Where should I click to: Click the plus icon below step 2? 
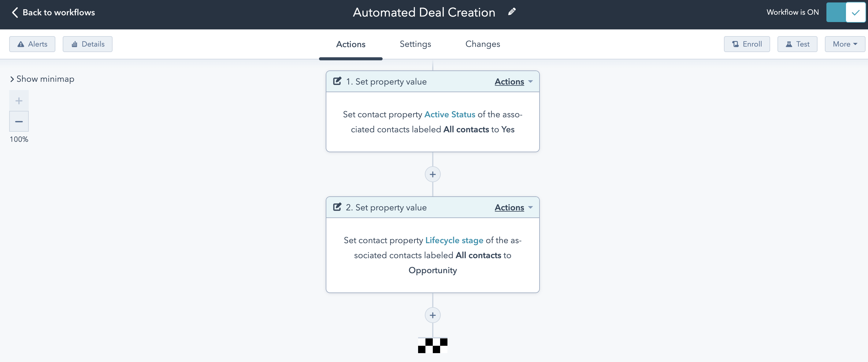432,315
